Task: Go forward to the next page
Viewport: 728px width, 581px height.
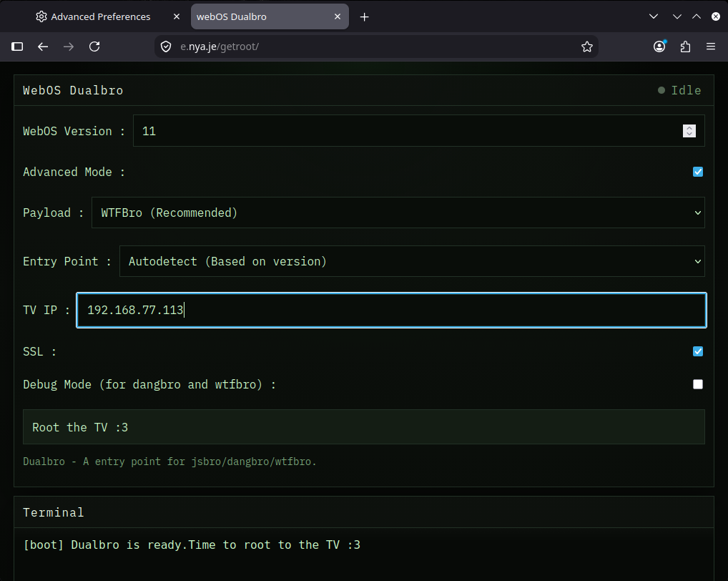Action: pos(68,47)
